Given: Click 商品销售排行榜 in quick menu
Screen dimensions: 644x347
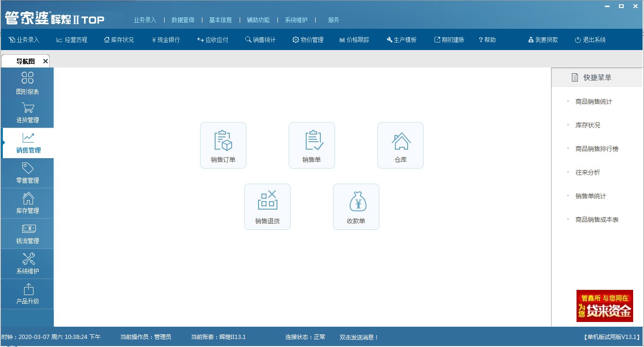Looking at the screenshot, I should pos(597,149).
